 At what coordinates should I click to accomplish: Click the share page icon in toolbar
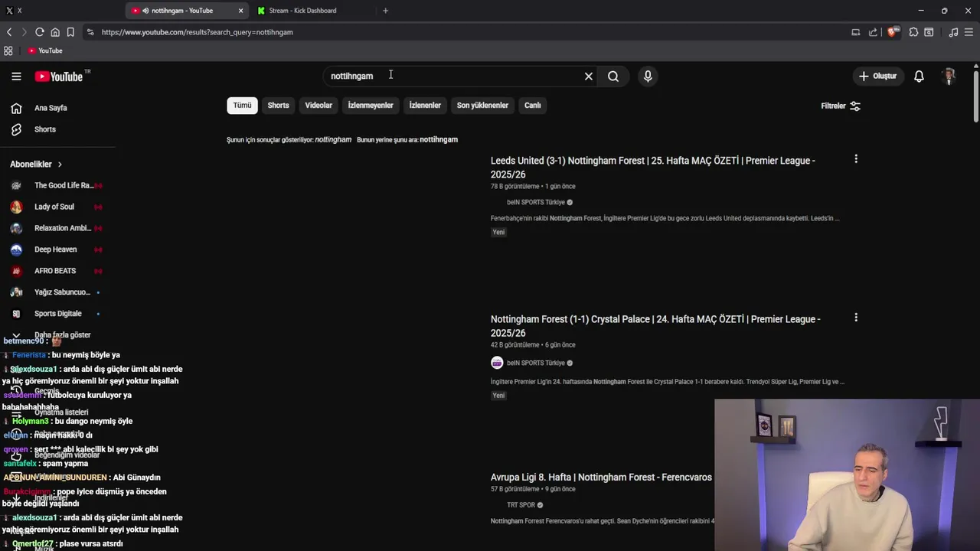[873, 32]
